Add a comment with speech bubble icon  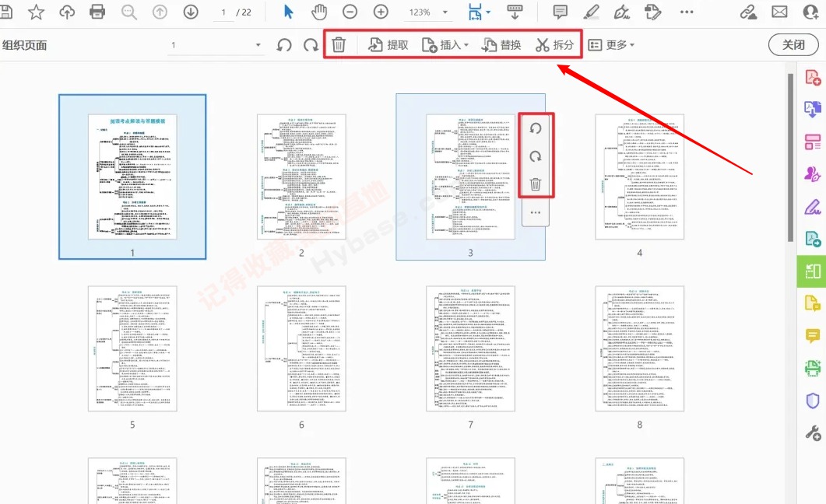(560, 12)
